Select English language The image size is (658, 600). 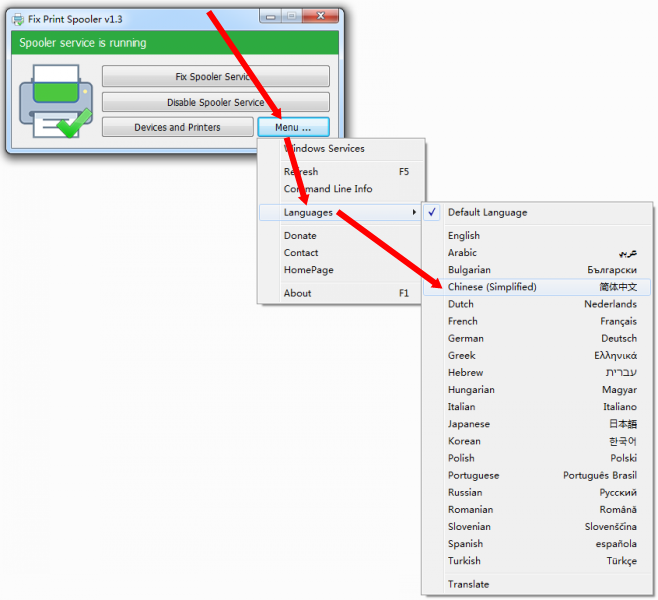537,236
